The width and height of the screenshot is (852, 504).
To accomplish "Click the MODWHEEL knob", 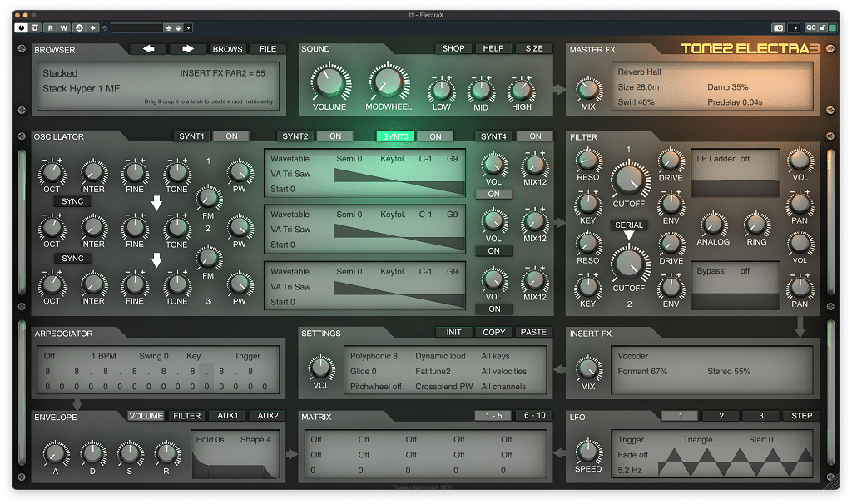I will pos(389,82).
